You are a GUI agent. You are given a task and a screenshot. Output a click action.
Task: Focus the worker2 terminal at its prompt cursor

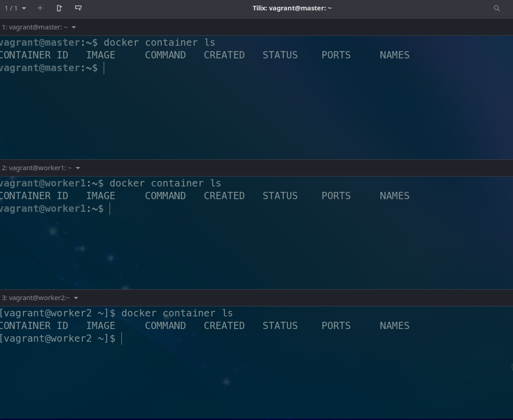point(122,339)
